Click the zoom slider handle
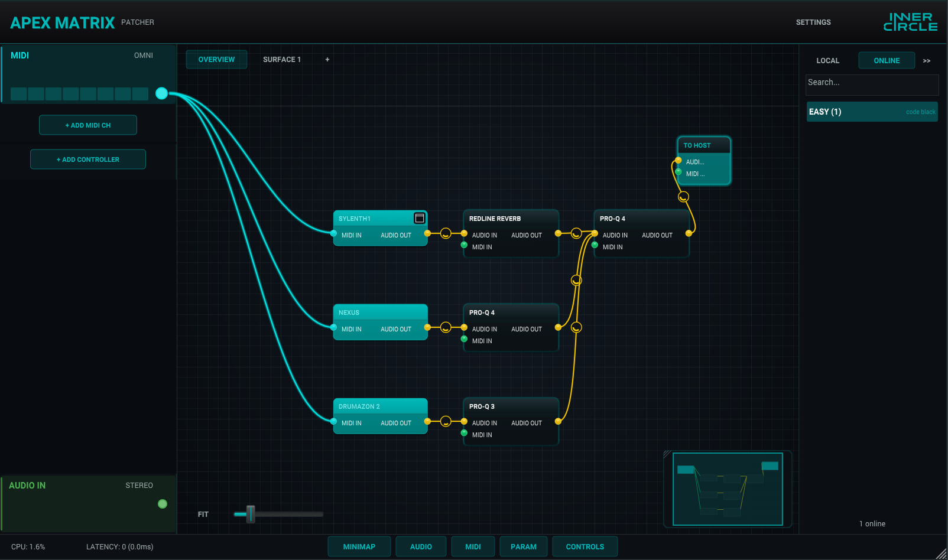 (x=251, y=514)
